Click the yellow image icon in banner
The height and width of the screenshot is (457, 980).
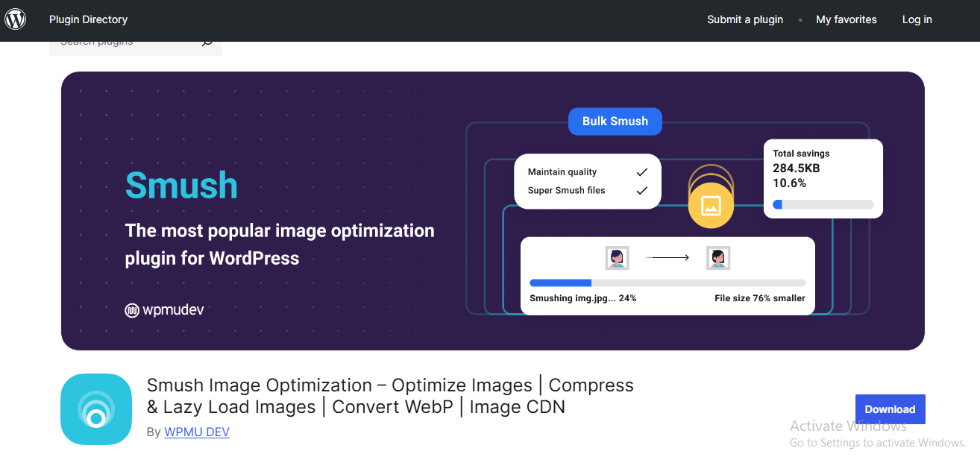click(x=710, y=205)
